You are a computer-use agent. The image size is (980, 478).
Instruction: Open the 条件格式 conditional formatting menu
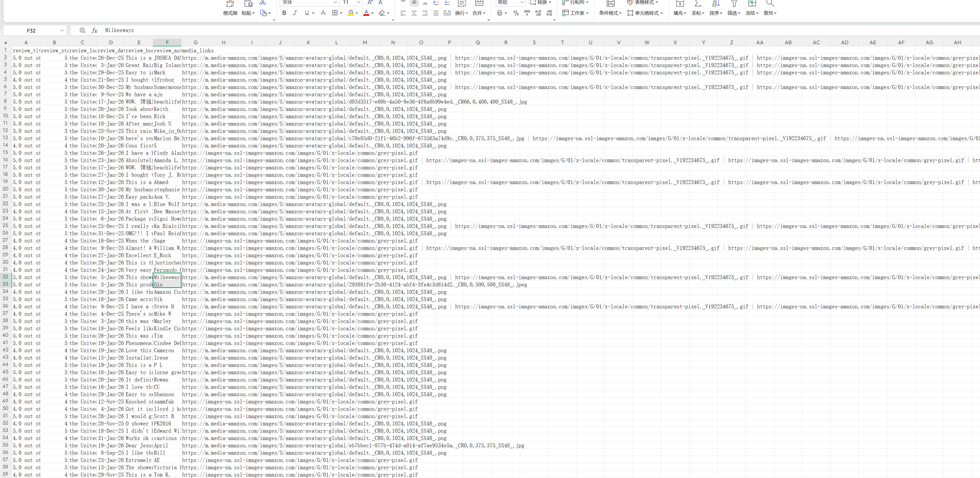610,13
